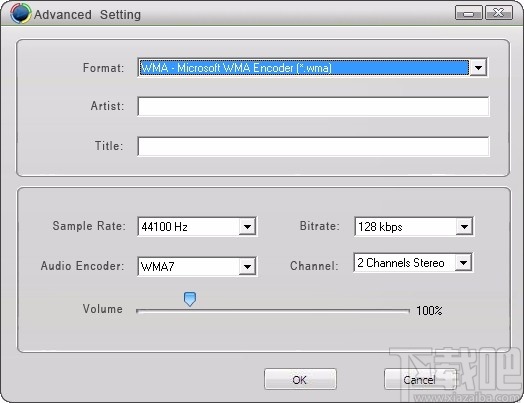The width and height of the screenshot is (524, 403).
Task: Expand the Channel dropdown
Action: [x=463, y=263]
